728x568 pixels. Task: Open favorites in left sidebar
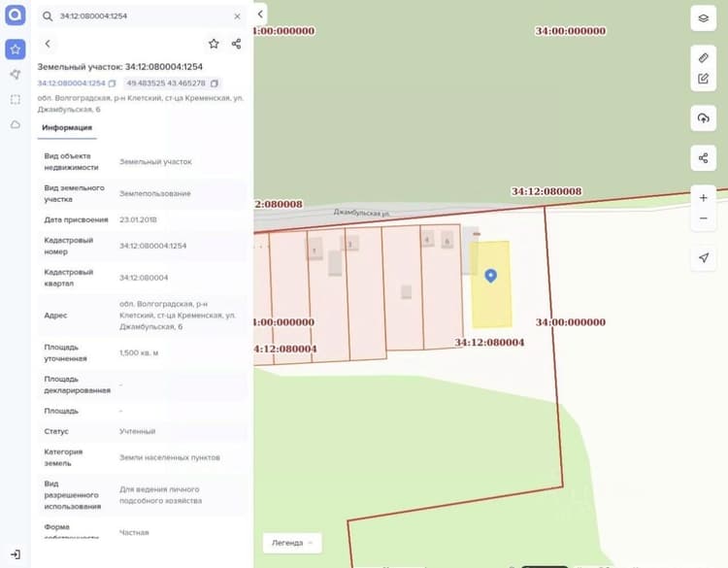(x=16, y=50)
